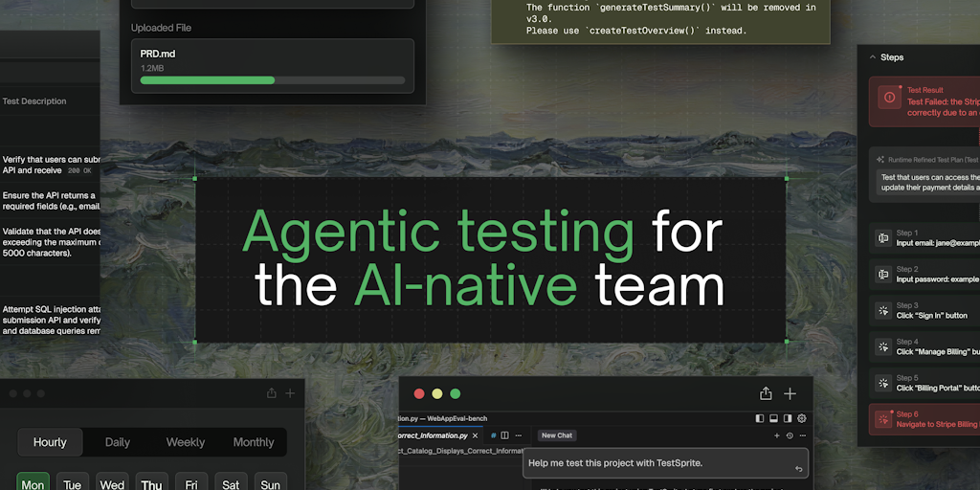The height and width of the screenshot is (490, 980).
Task: Toggle the Wed day button
Action: tap(112, 481)
